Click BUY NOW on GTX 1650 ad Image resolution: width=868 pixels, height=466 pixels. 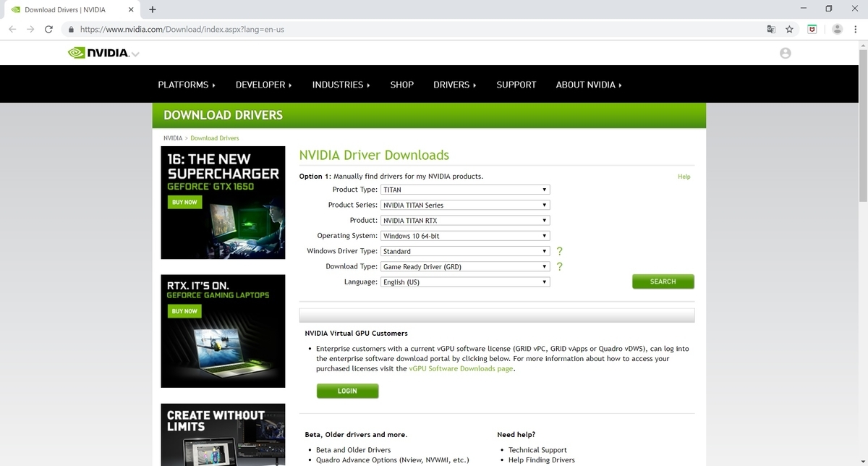184,203
